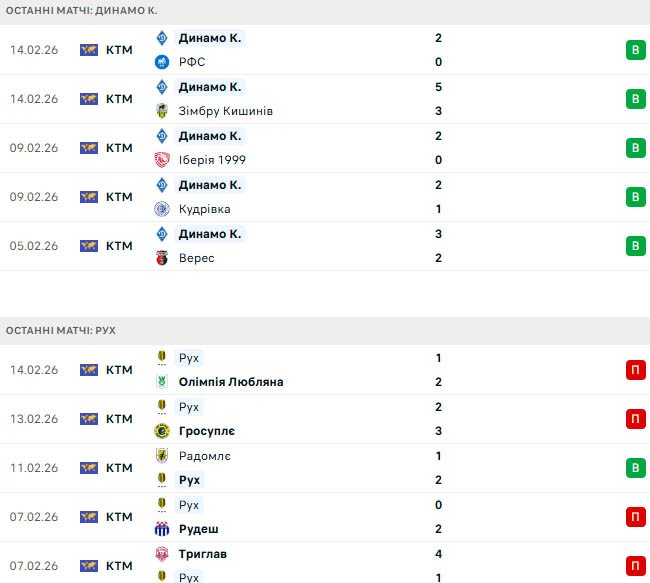Click the Триглав team logo

[162, 554]
